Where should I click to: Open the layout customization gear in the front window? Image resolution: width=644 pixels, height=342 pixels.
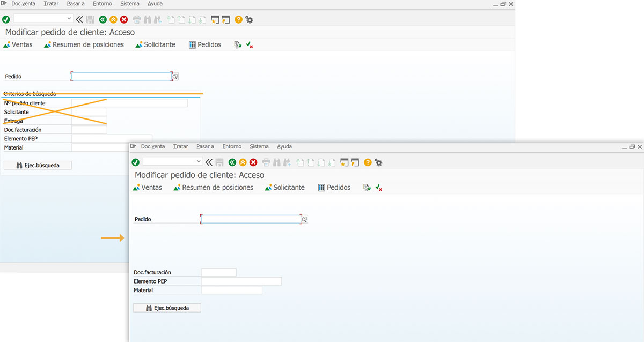(x=378, y=162)
